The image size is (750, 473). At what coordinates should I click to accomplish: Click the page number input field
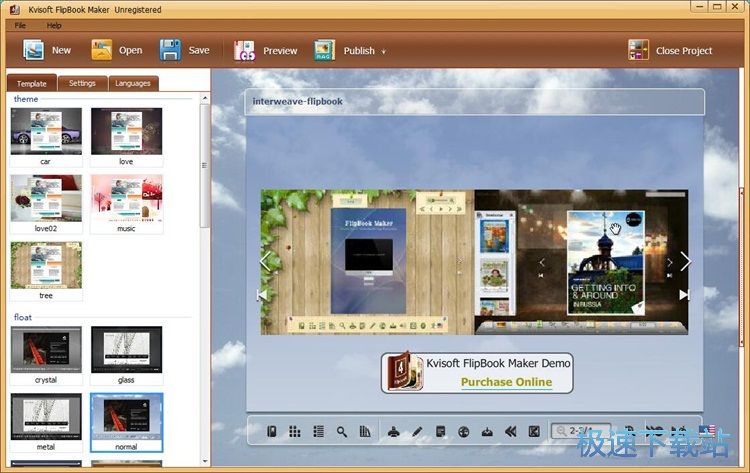tap(581, 431)
